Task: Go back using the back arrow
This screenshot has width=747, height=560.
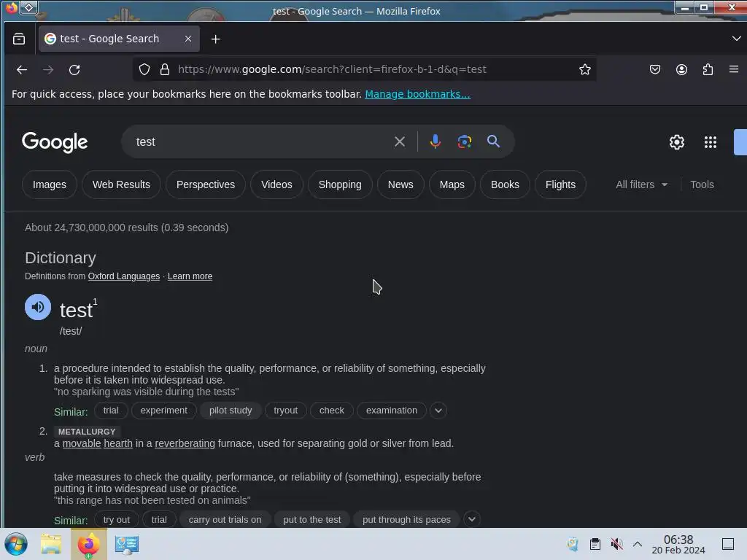Action: click(x=22, y=70)
